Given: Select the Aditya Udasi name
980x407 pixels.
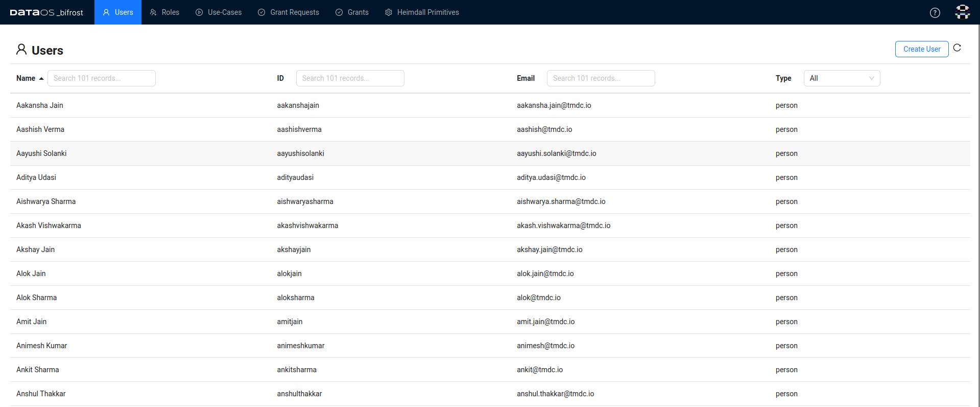Looking at the screenshot, I should (36, 177).
